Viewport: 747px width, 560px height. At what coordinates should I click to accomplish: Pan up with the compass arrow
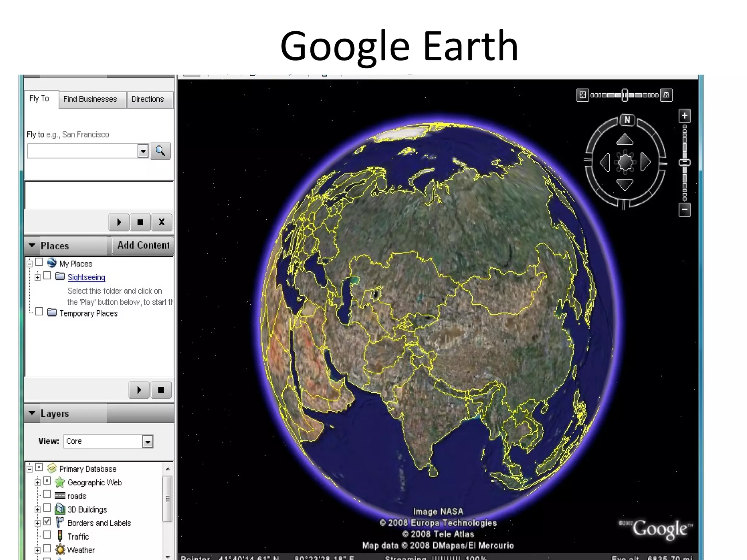[625, 139]
